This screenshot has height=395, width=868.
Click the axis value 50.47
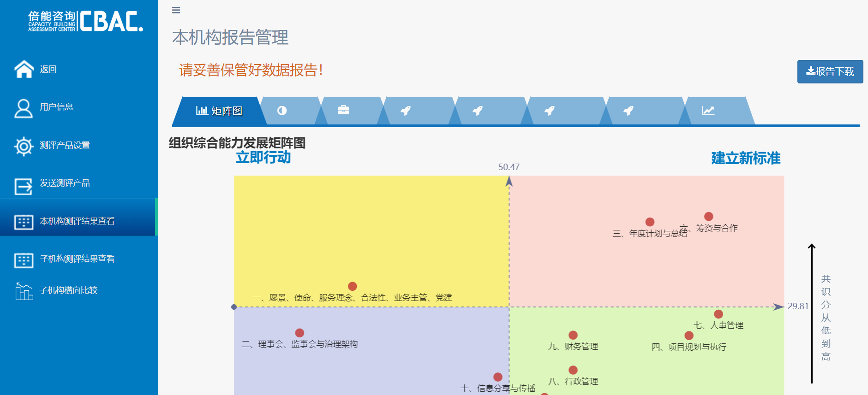[x=509, y=167]
